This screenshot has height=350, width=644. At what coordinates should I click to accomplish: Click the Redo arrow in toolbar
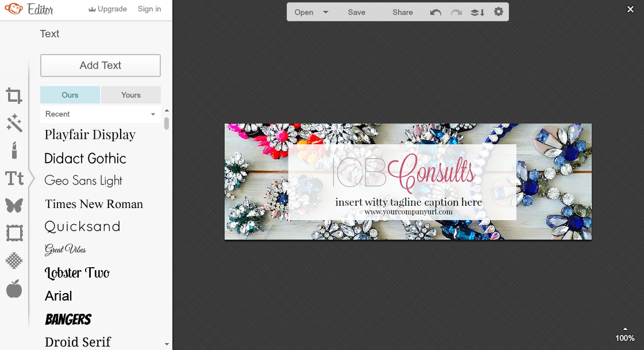456,12
